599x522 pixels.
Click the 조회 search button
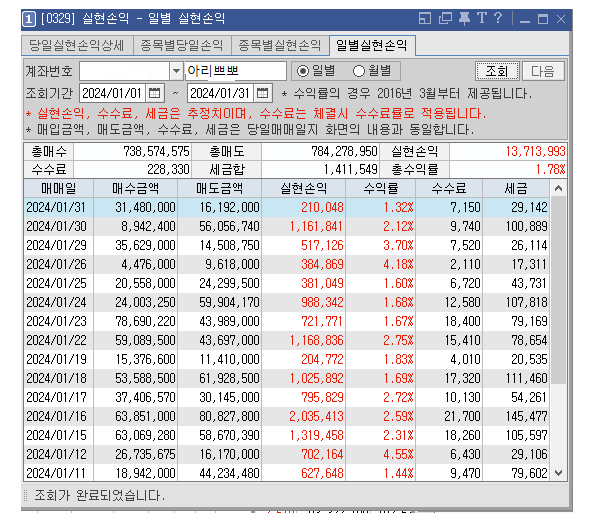pyautogui.click(x=497, y=71)
